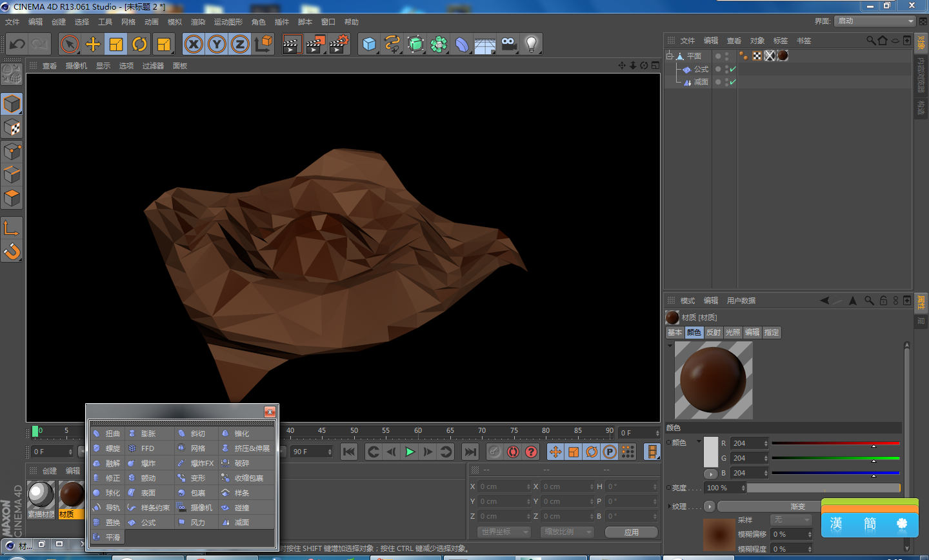Open the green array modeling objects icon

[415, 44]
